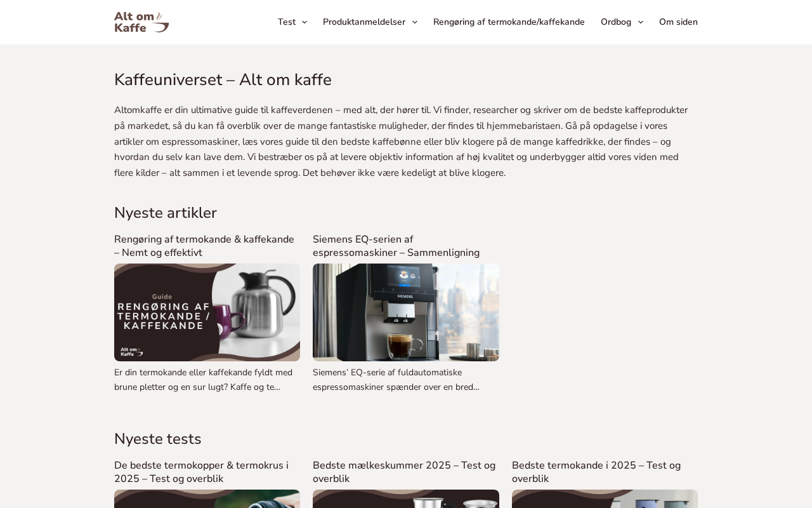Open De bedste termokopper & termokrus test
Screen dimensions: 812x508
click(201, 472)
